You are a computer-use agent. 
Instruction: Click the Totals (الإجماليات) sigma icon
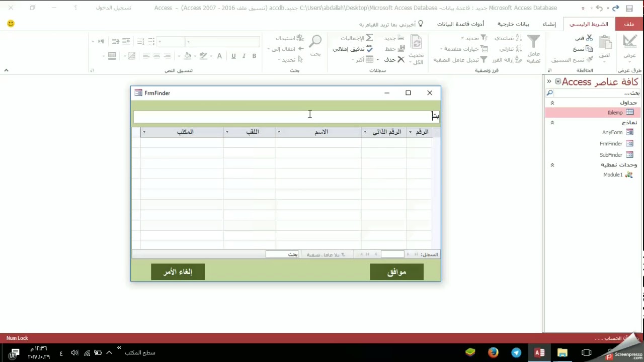pyautogui.click(x=369, y=38)
